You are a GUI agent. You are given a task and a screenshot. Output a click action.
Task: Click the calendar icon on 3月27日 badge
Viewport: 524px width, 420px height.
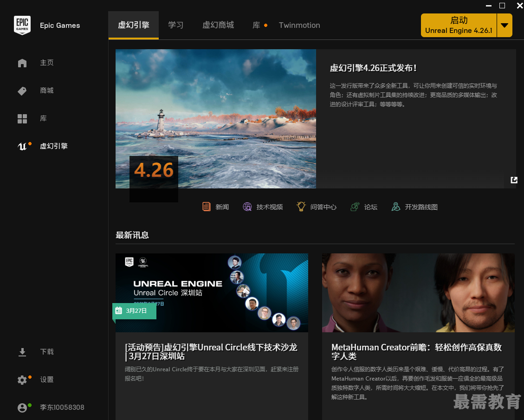pyautogui.click(x=119, y=310)
